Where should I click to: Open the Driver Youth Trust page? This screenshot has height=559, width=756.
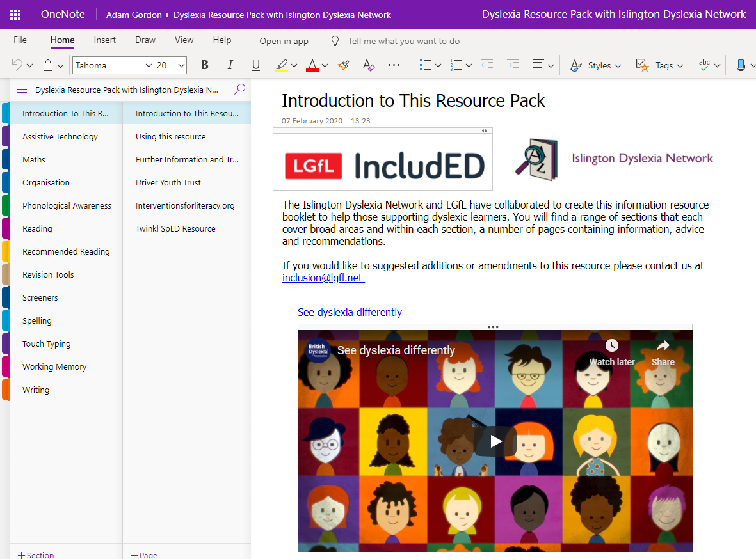tap(187, 183)
